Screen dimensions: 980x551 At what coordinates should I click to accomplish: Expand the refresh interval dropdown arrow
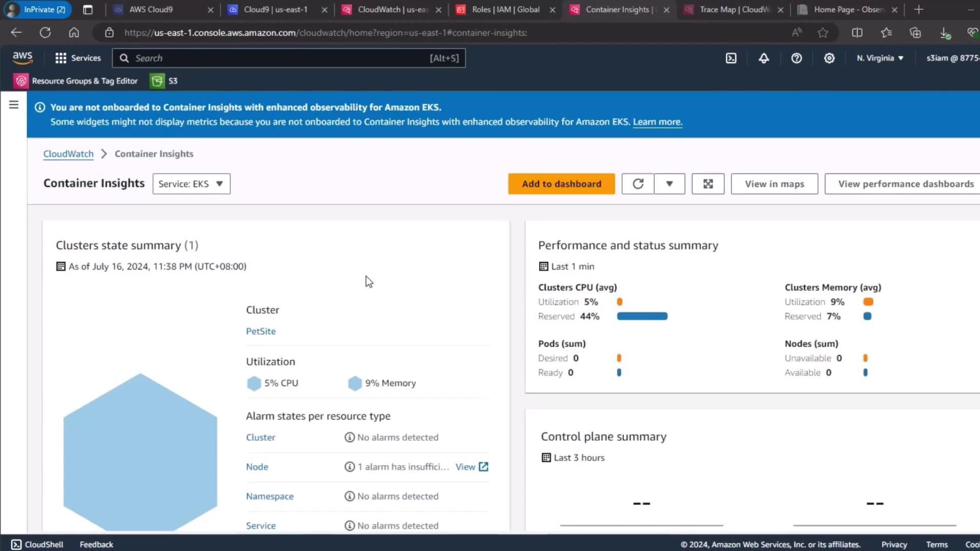point(669,184)
